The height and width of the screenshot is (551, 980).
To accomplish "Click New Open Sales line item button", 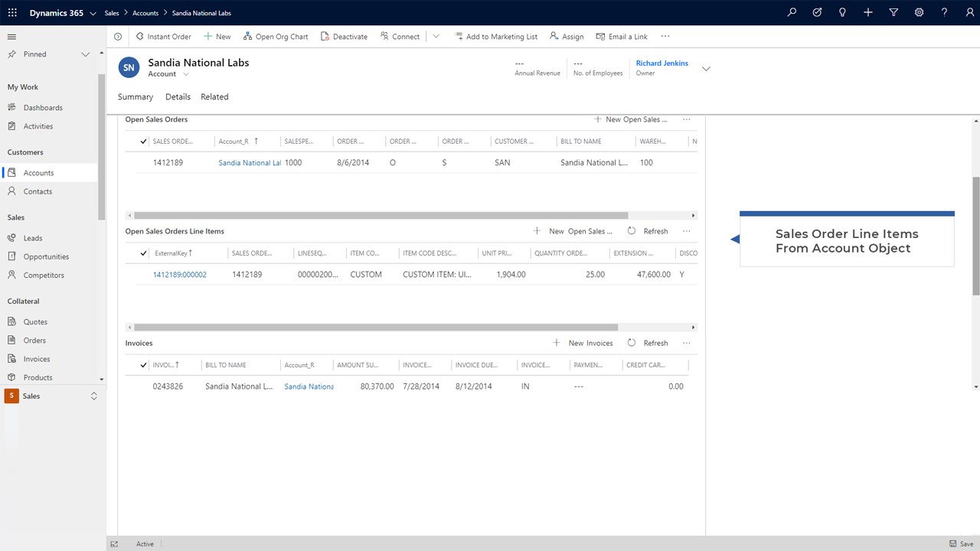I will pos(573,231).
